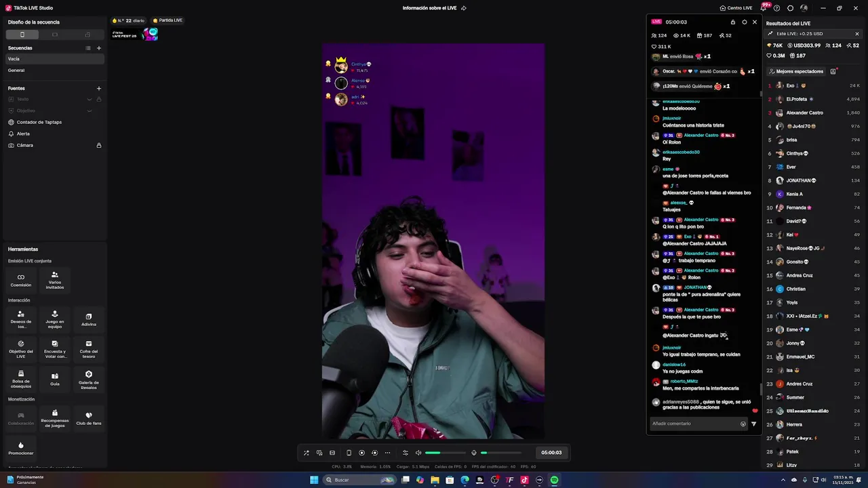This screenshot has width=868, height=488.
Task: Open chat panel settings gear
Action: point(744,22)
